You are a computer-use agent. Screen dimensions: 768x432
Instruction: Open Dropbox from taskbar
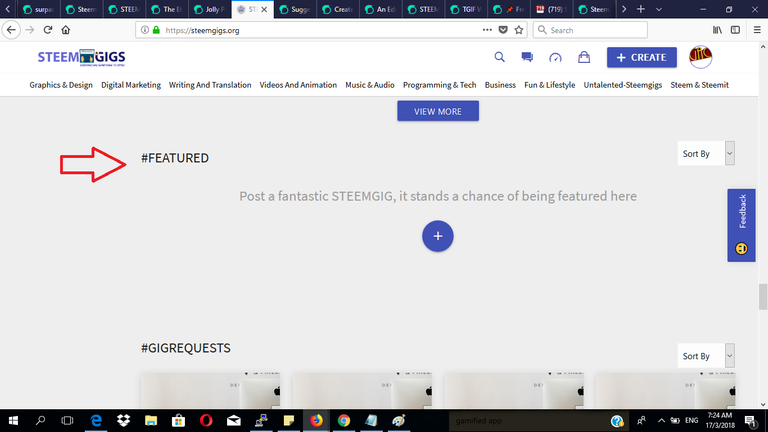point(123,421)
